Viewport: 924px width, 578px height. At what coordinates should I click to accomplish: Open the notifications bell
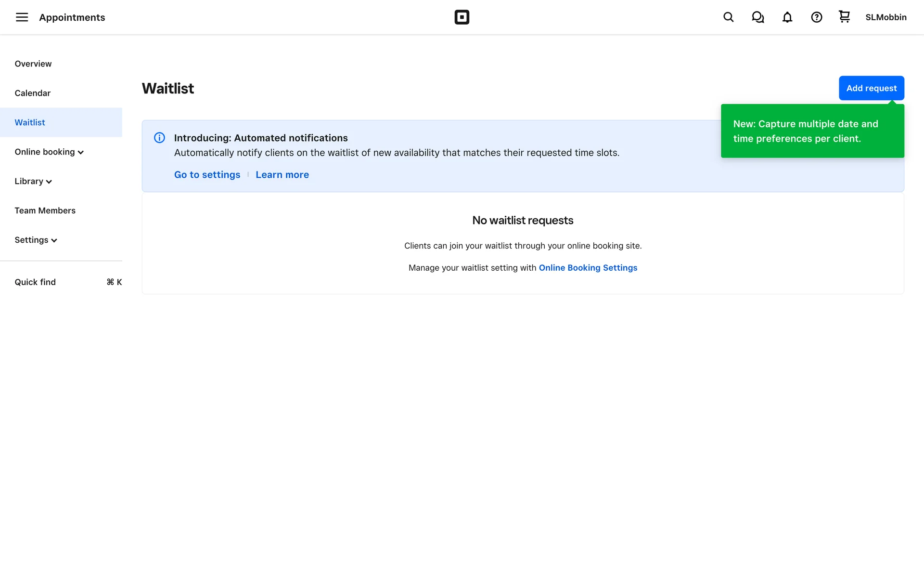coord(787,17)
